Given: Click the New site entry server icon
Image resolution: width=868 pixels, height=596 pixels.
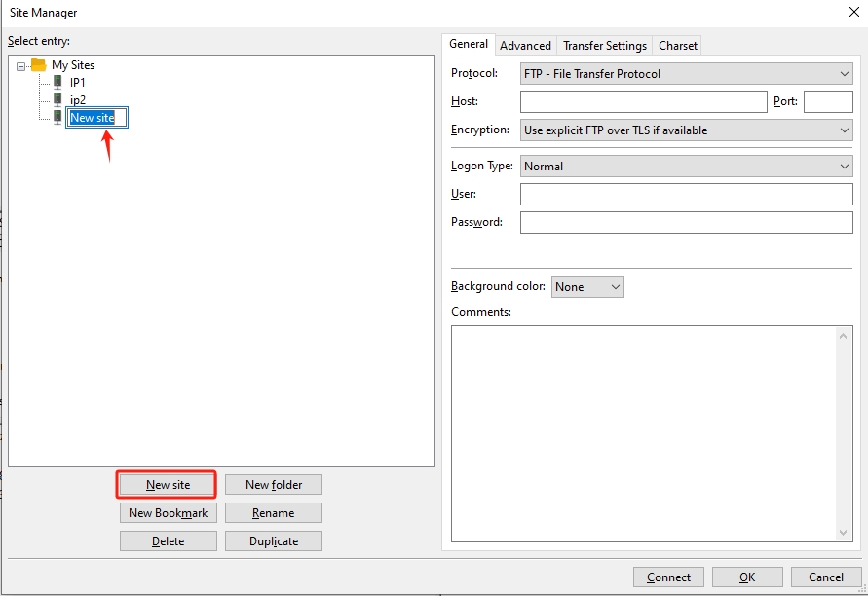Looking at the screenshot, I should coord(57,117).
